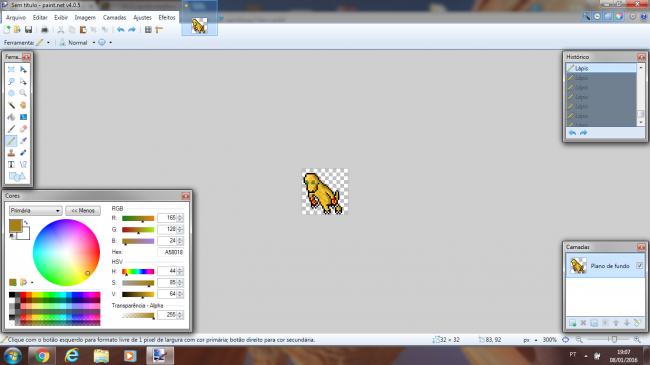
Task: Click the << Menos button
Action: pos(83,211)
